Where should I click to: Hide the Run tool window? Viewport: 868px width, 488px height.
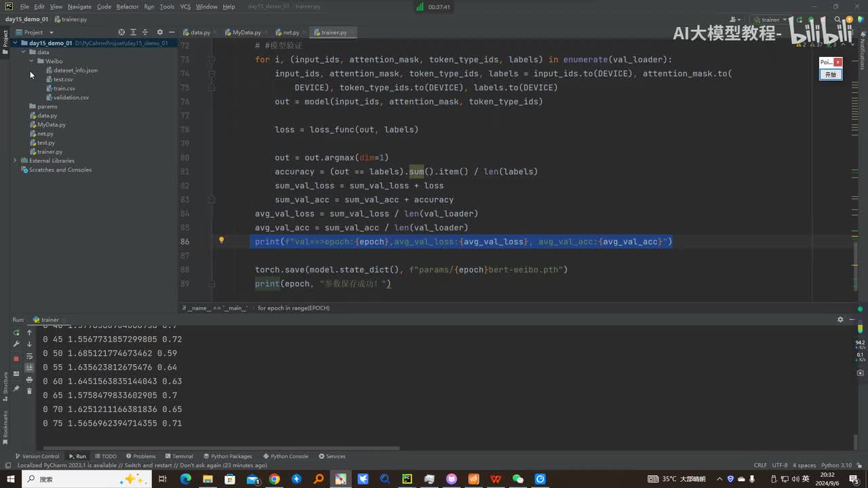tap(852, 319)
